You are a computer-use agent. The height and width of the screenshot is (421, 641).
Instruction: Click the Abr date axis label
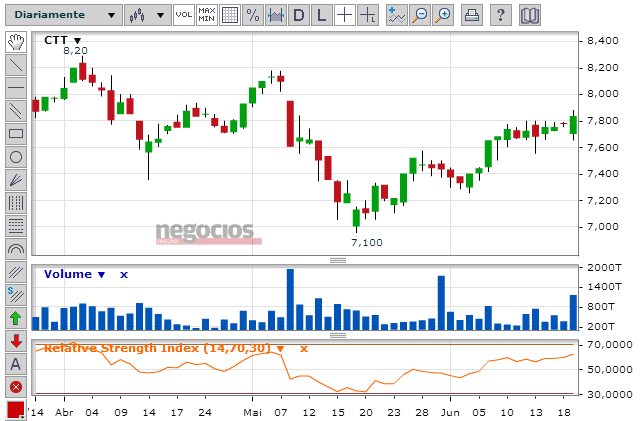tap(64, 412)
